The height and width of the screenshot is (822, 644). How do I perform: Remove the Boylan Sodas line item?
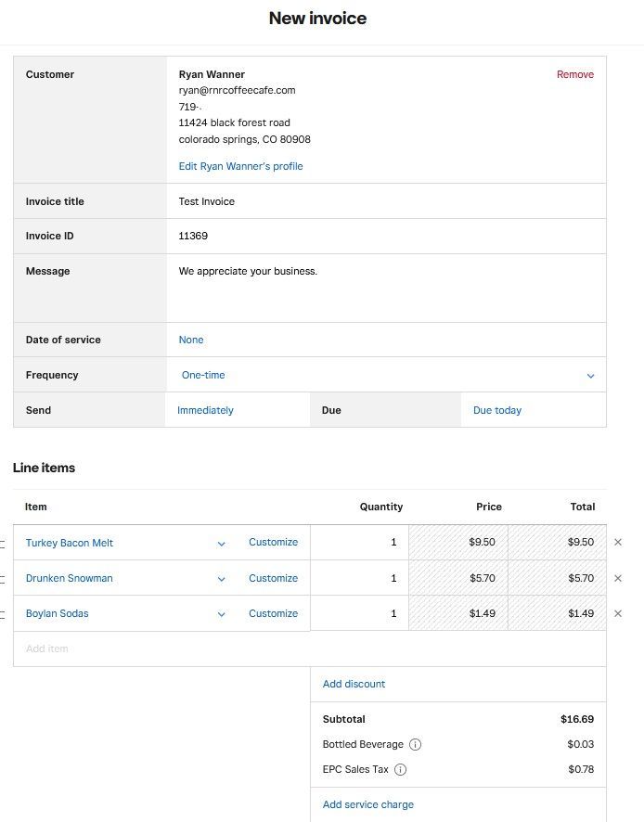coord(618,613)
